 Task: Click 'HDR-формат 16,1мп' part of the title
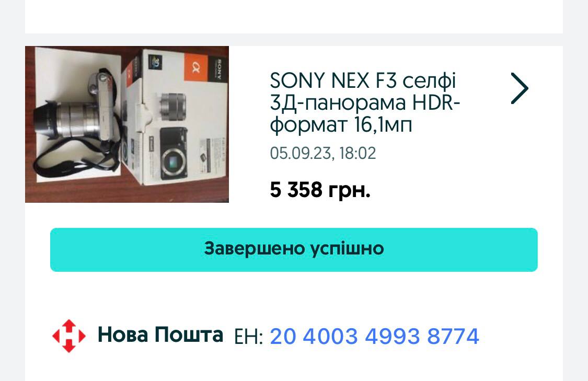pos(364,113)
